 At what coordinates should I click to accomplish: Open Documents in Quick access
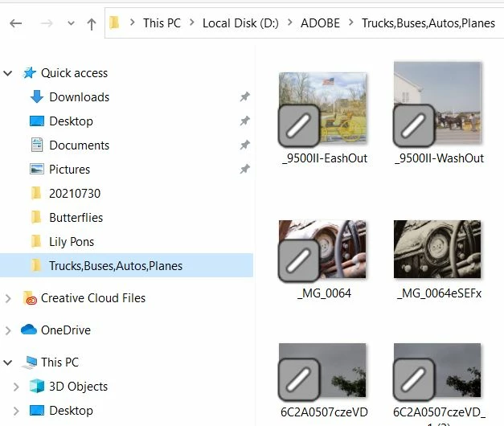coord(79,145)
